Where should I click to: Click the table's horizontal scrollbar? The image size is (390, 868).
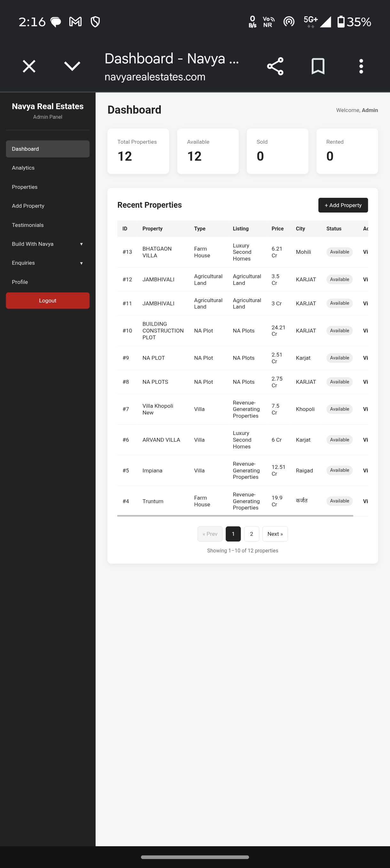[235, 516]
